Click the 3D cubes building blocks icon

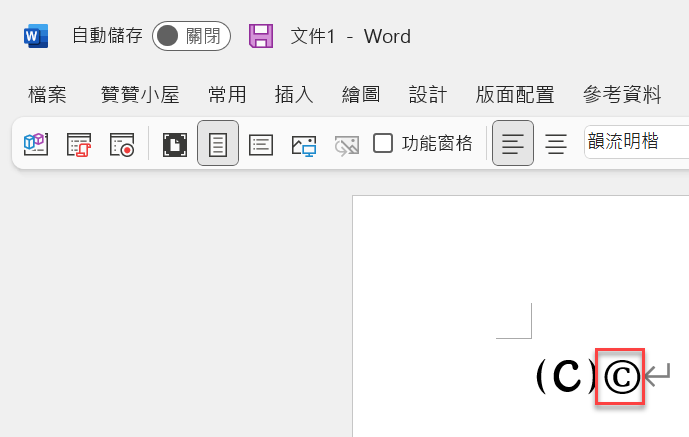click(36, 144)
